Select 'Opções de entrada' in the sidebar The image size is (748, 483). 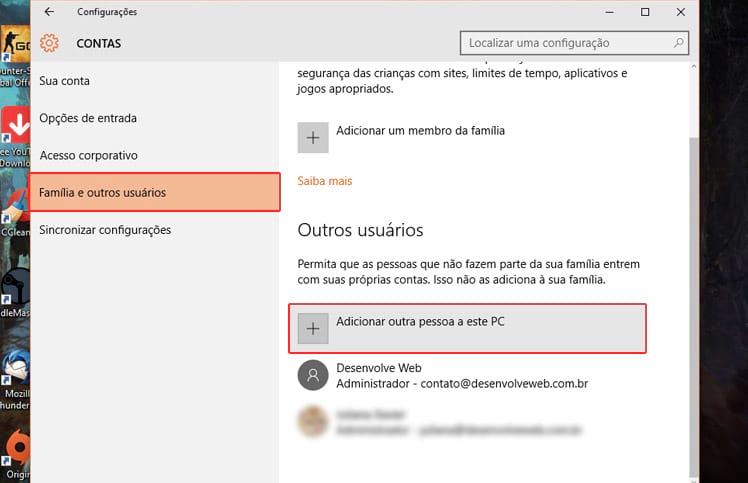point(88,118)
